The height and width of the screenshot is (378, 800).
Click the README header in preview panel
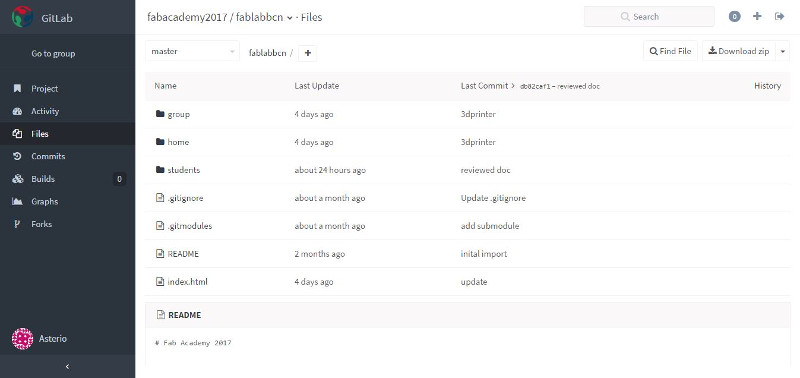click(184, 315)
